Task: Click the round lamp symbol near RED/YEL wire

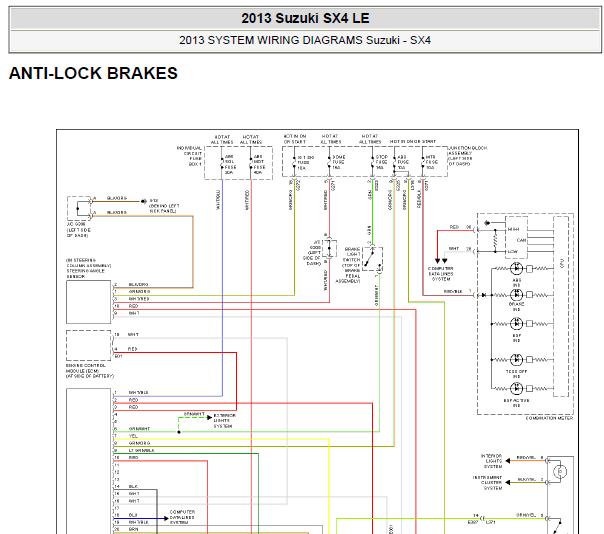Action: coord(560,472)
